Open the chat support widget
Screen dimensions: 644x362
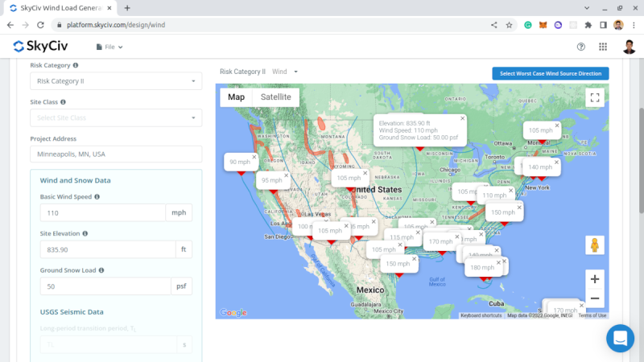[x=621, y=339]
